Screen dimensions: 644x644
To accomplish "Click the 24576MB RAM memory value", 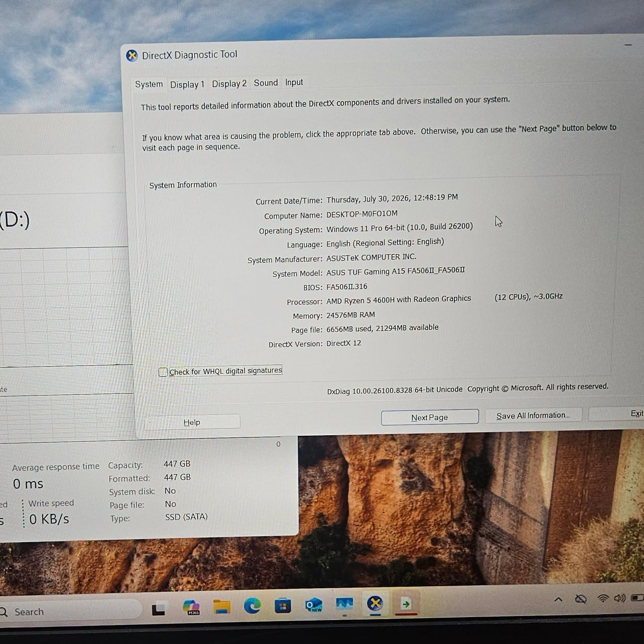I will click(351, 315).
